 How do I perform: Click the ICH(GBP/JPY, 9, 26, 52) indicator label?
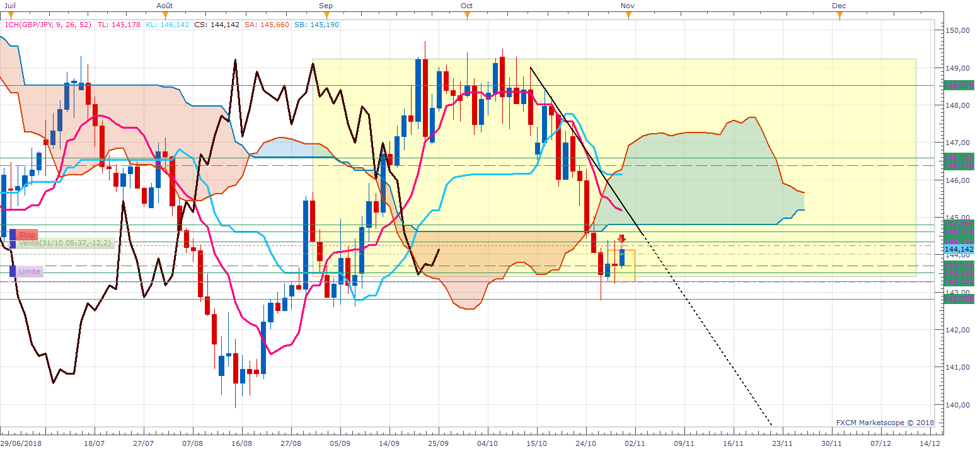pyautogui.click(x=48, y=25)
